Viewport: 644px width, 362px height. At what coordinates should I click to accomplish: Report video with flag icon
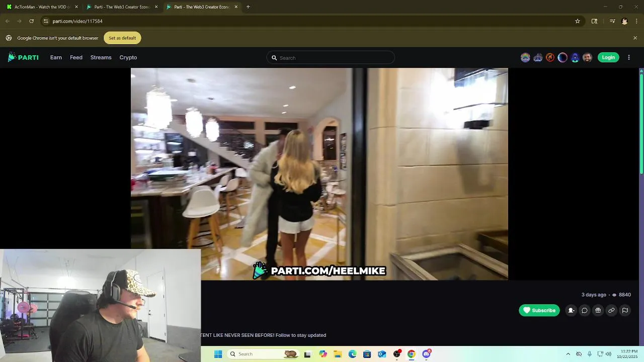click(x=625, y=310)
